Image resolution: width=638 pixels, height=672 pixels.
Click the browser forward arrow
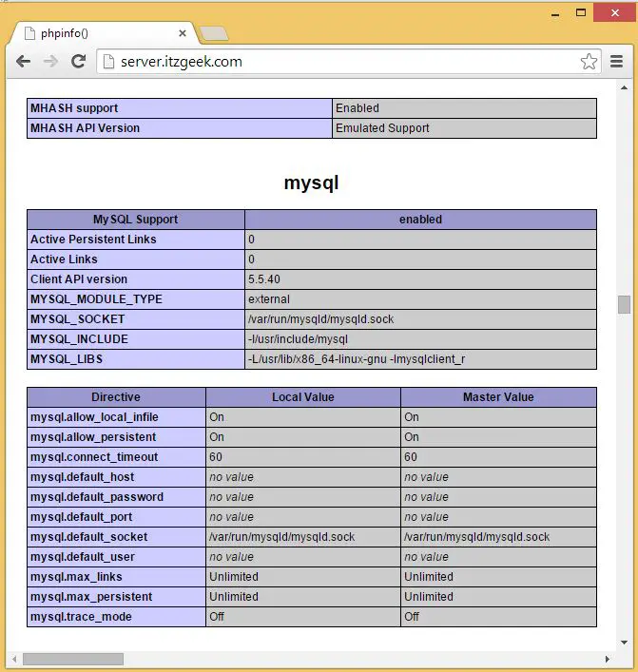coord(50,62)
